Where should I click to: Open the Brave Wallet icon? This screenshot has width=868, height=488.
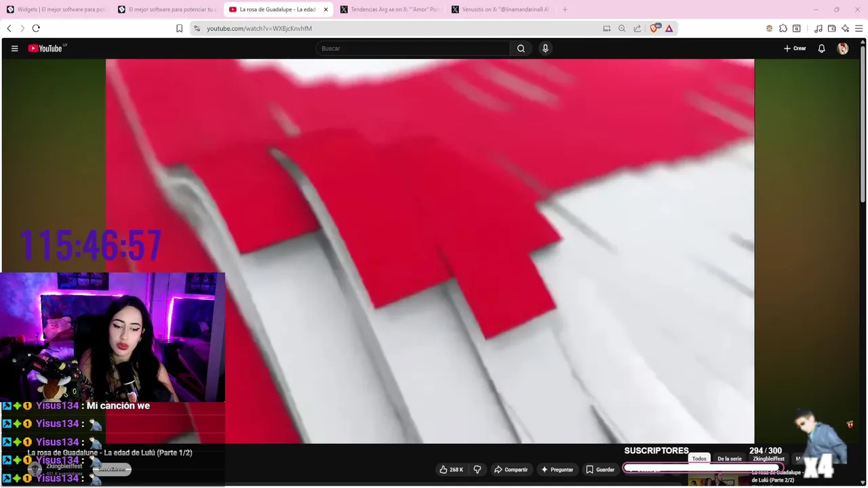[832, 28]
